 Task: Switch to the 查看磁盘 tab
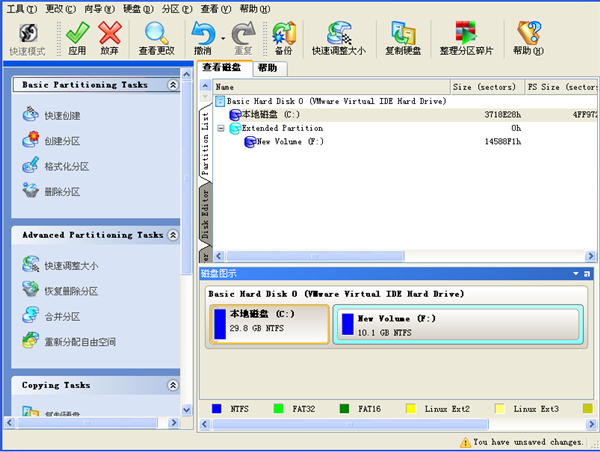[x=225, y=68]
